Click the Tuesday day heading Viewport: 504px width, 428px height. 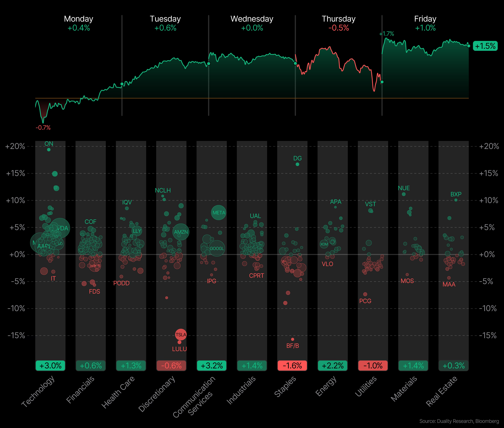tap(165, 19)
